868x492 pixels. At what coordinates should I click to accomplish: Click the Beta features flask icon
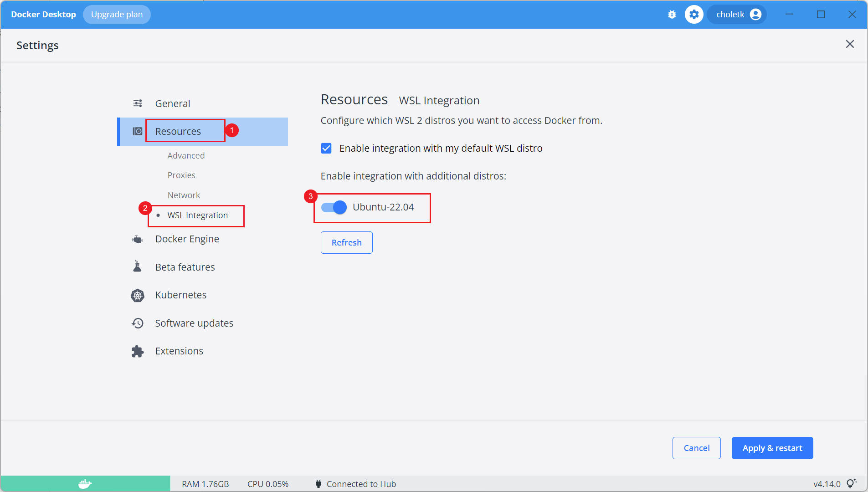(137, 267)
